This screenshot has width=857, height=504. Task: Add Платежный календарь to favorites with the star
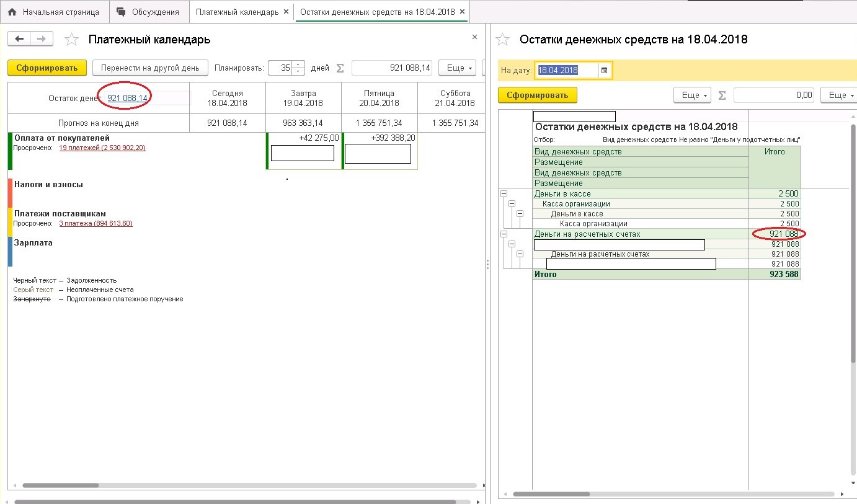pos(72,40)
